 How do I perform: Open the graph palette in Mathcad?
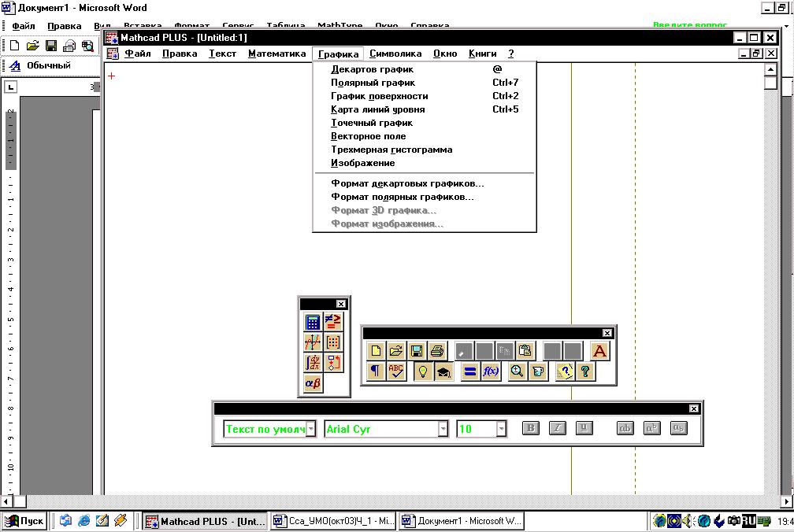[313, 342]
